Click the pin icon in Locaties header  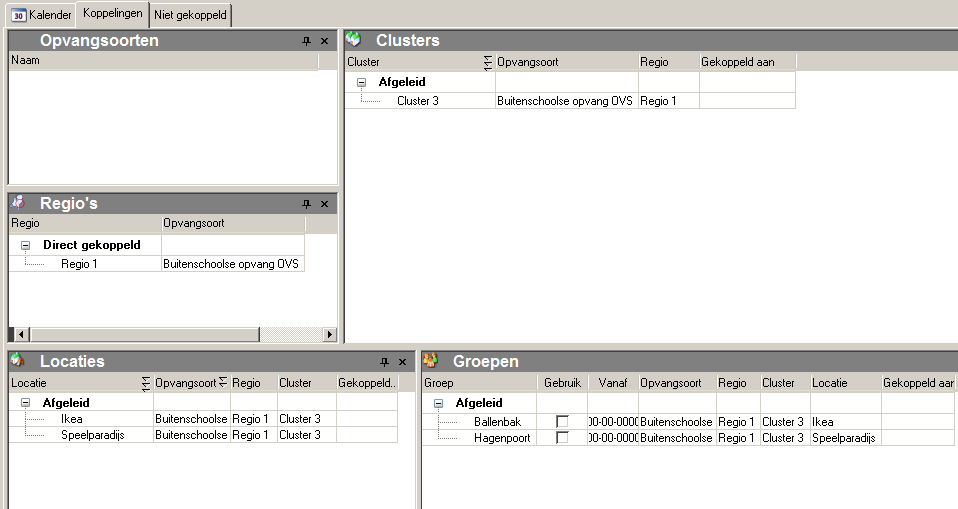click(385, 361)
